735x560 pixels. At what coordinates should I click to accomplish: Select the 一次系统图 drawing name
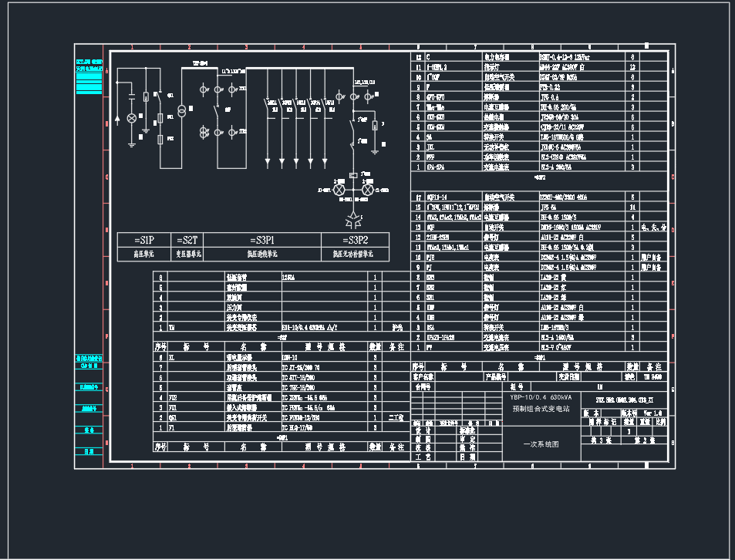pos(540,444)
